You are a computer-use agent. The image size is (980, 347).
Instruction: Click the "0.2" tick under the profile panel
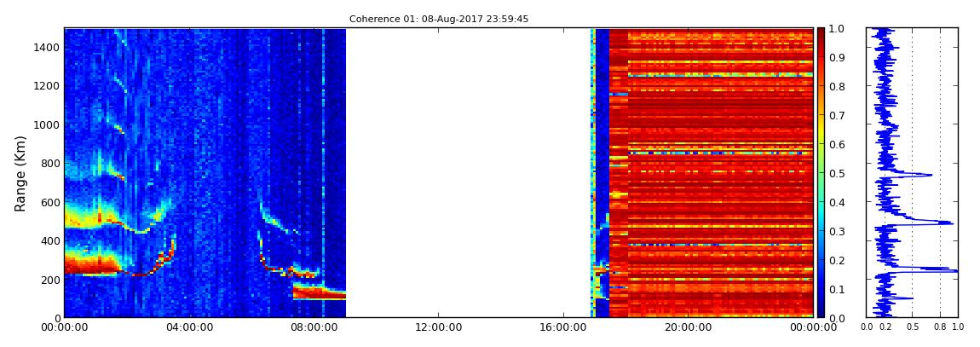pos(885,327)
